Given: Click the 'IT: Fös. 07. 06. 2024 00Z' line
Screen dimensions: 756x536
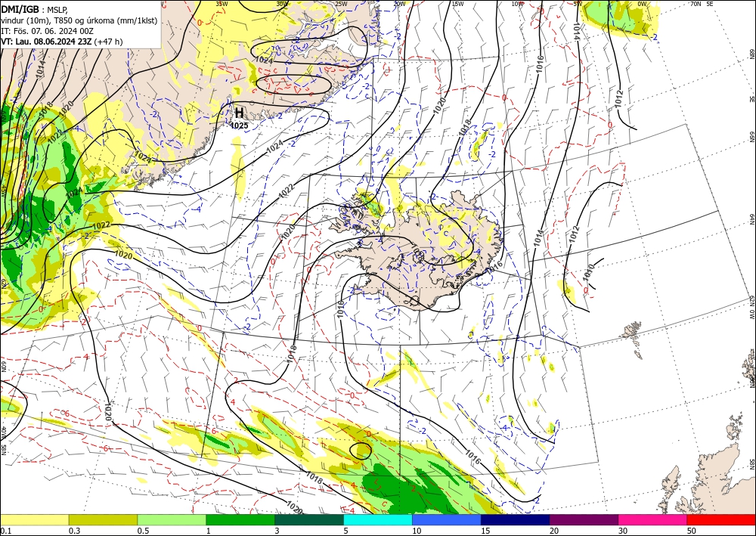Looking at the screenshot, I should tap(47, 31).
